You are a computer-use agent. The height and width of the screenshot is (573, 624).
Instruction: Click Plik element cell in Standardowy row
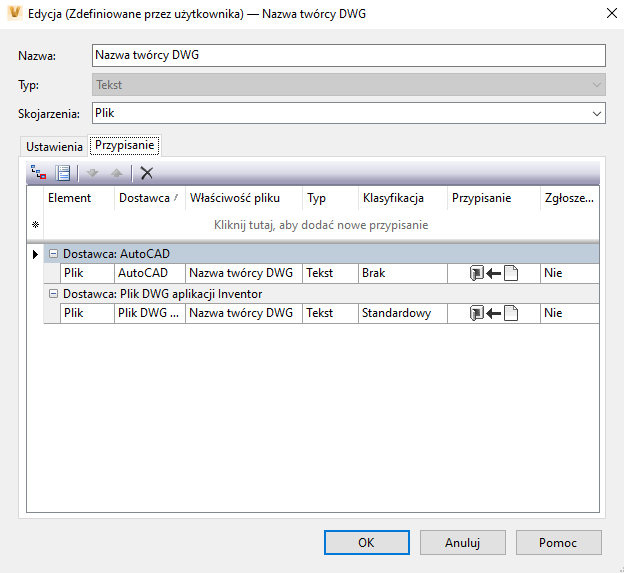[x=87, y=313]
